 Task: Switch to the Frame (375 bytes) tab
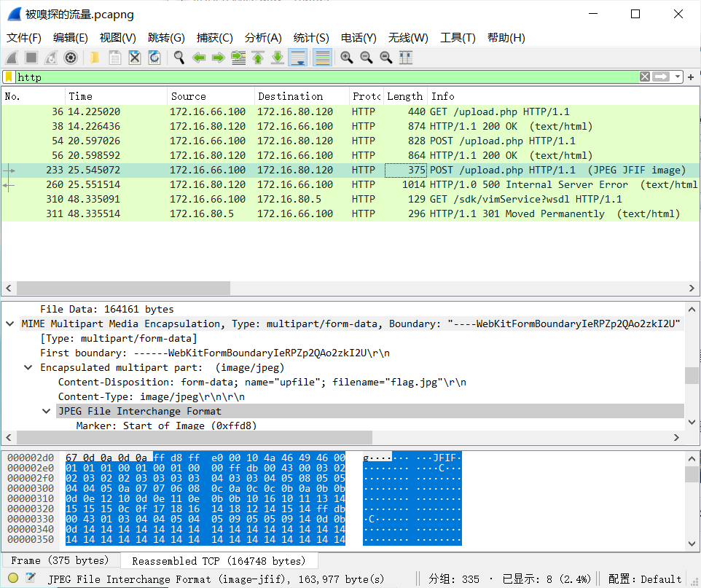pyautogui.click(x=60, y=560)
